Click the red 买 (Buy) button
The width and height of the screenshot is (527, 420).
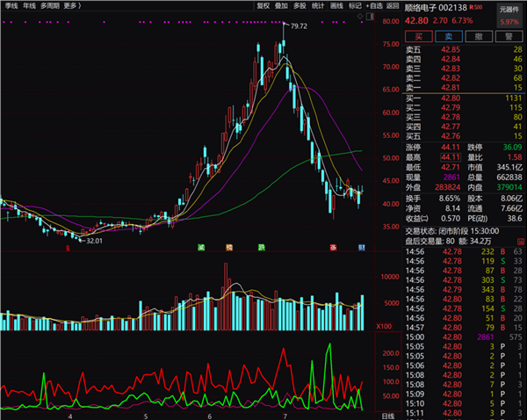coord(418,36)
